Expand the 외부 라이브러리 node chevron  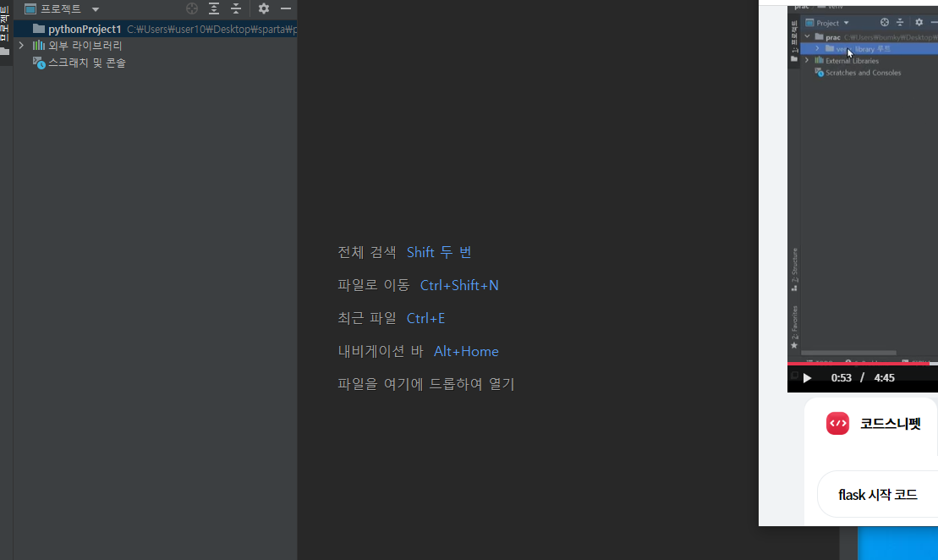click(x=21, y=46)
